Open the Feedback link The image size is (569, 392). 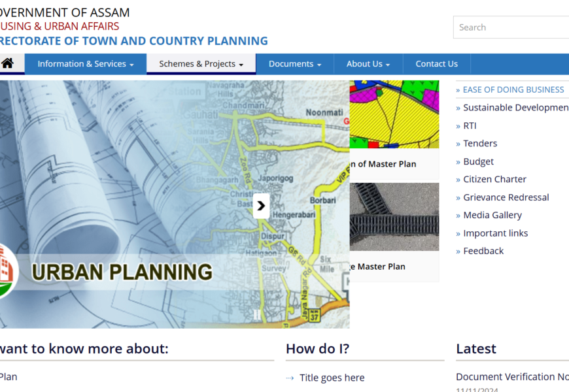coord(483,251)
